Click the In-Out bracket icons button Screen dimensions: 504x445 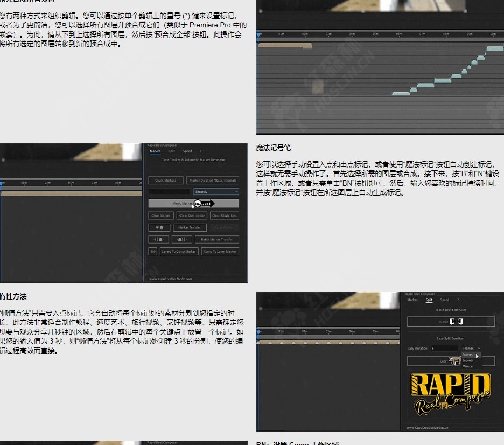pos(451,322)
